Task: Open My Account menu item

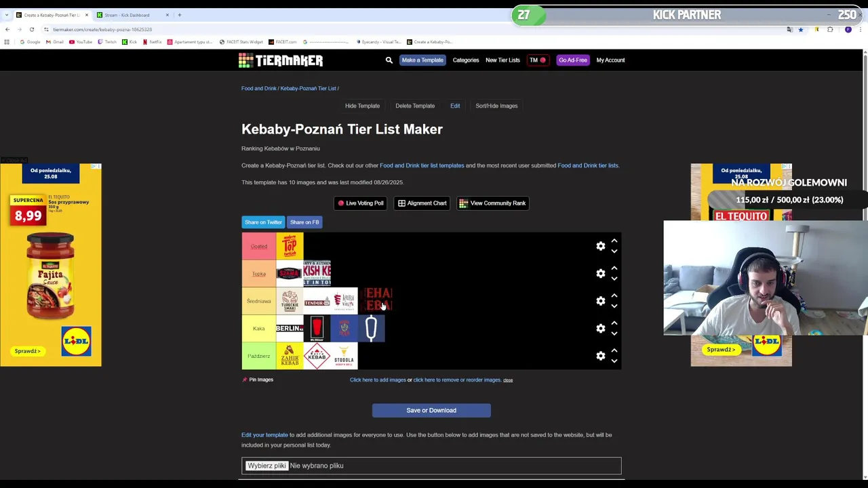Action: 610,60
